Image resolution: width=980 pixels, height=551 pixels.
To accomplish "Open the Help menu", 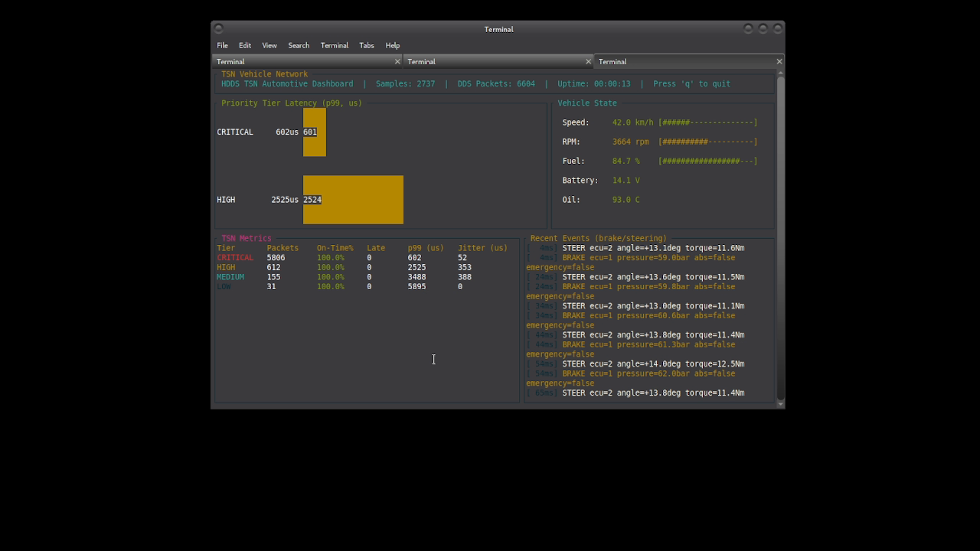I will tap(393, 45).
